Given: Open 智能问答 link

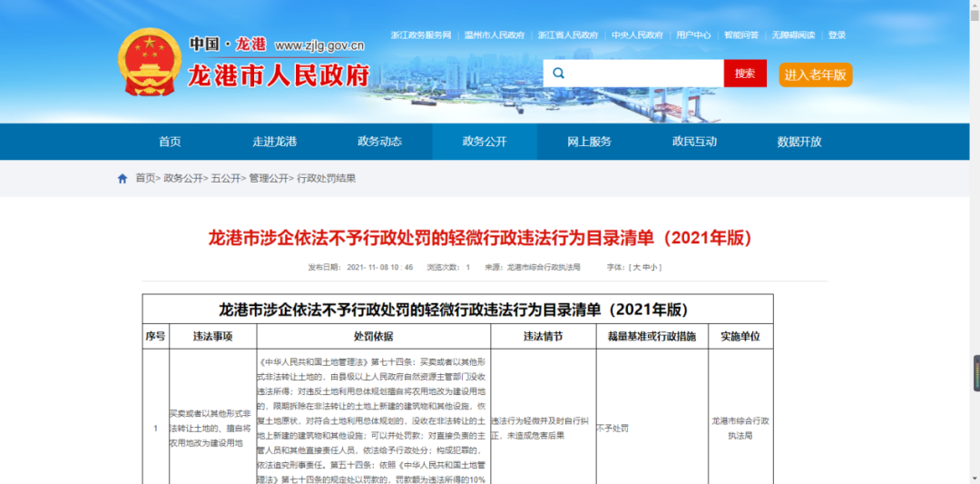Looking at the screenshot, I should pyautogui.click(x=741, y=35).
